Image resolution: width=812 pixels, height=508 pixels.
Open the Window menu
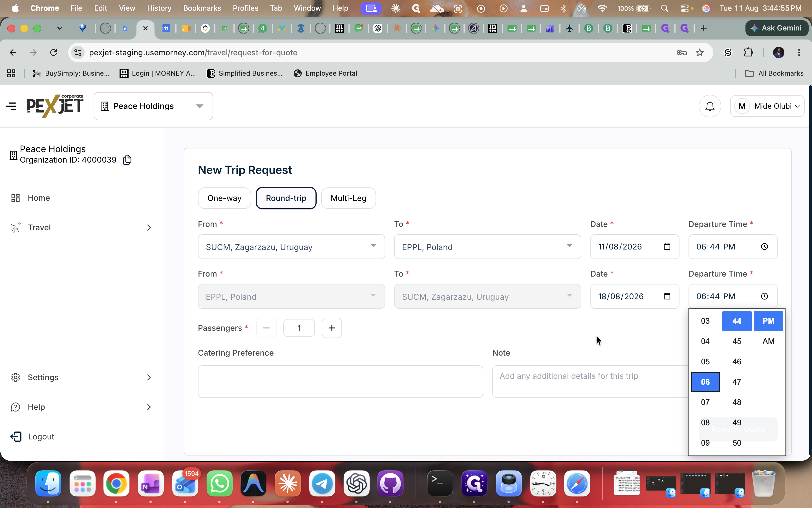click(x=307, y=8)
